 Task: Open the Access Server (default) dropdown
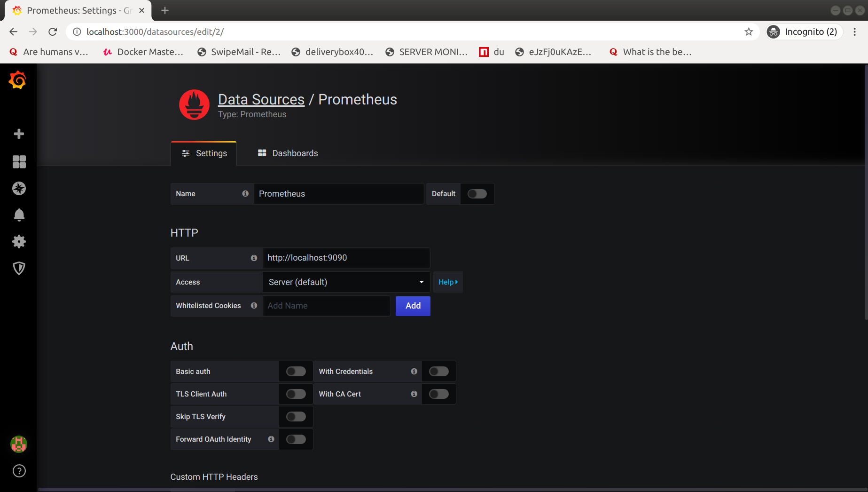346,282
